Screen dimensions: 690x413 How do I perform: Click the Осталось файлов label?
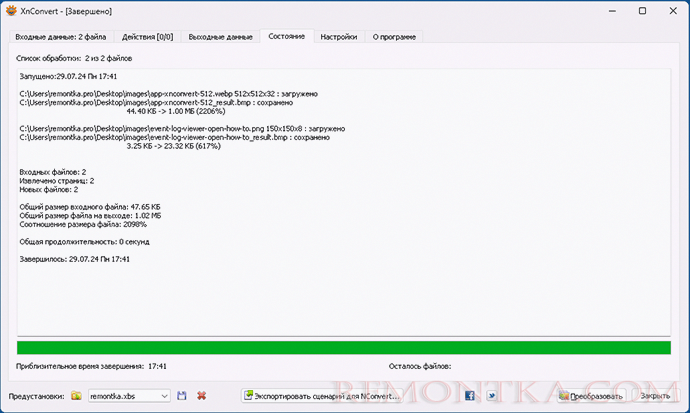420,366
